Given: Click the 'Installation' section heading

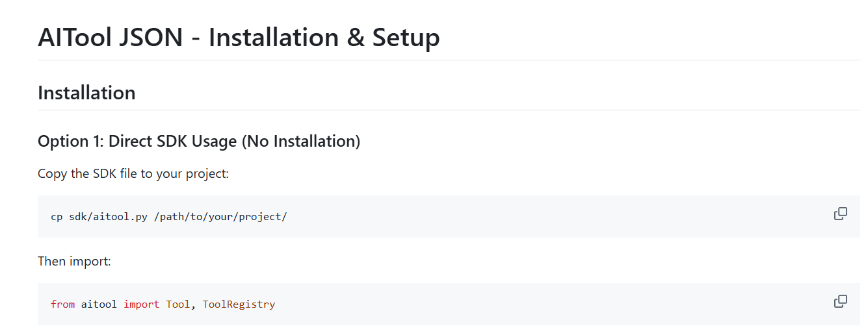Looking at the screenshot, I should (x=86, y=93).
